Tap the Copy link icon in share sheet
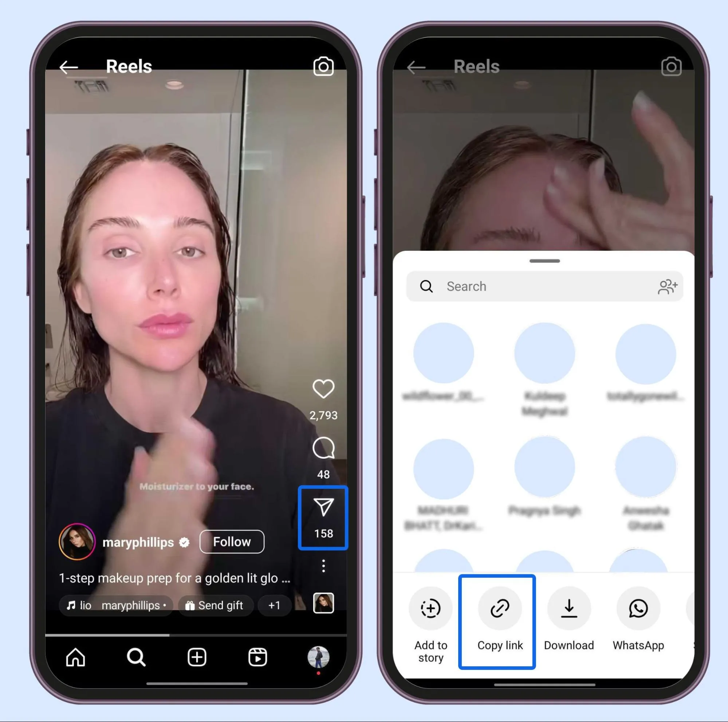728x722 pixels. [499, 608]
